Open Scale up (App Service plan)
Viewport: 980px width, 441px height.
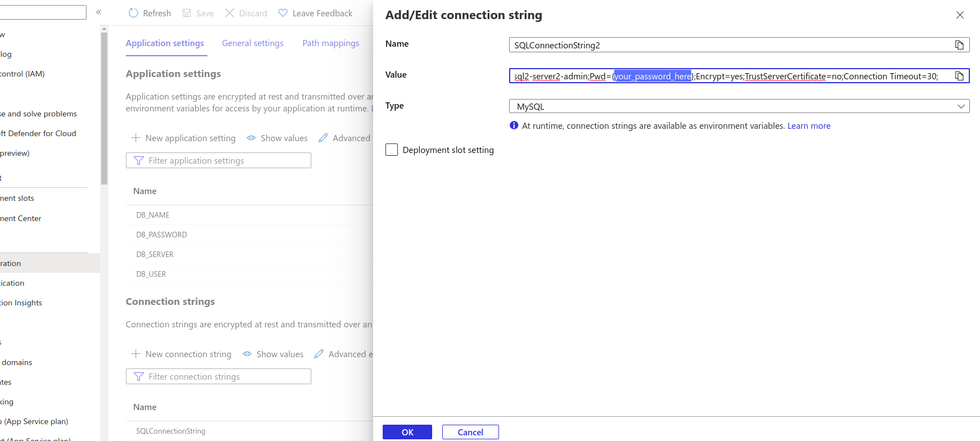click(x=34, y=421)
